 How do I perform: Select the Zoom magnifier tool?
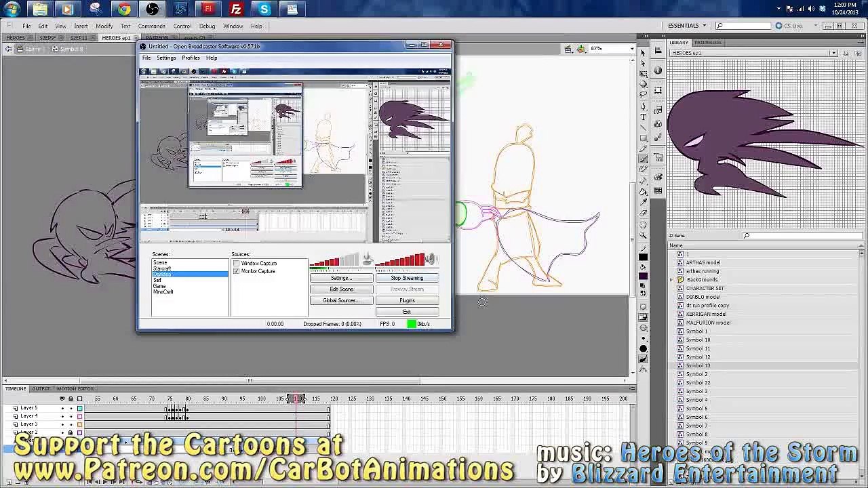644,235
